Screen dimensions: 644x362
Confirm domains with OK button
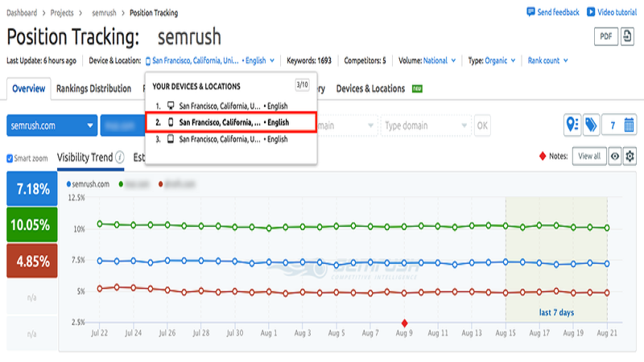[482, 125]
